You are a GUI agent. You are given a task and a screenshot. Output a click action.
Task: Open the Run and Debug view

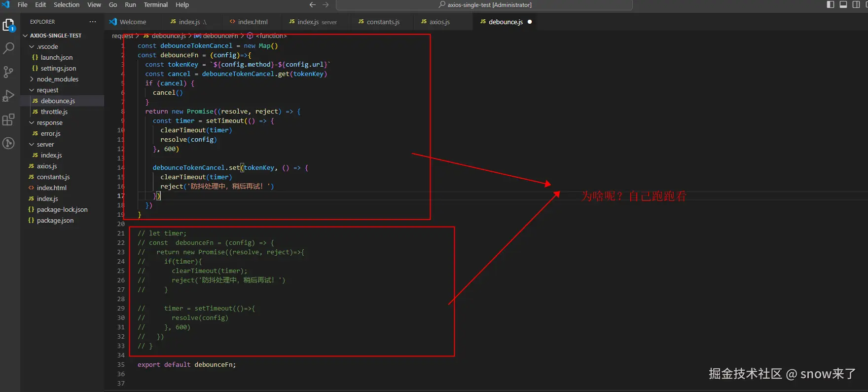8,96
